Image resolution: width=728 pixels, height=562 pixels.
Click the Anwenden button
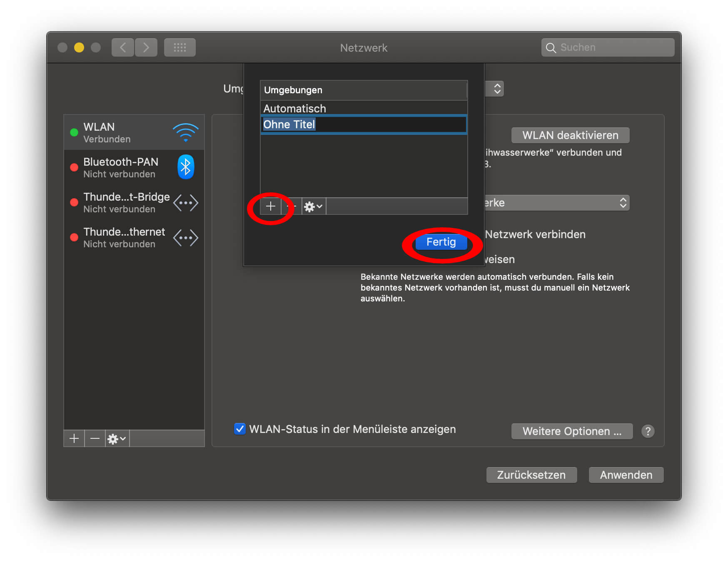coord(626,475)
